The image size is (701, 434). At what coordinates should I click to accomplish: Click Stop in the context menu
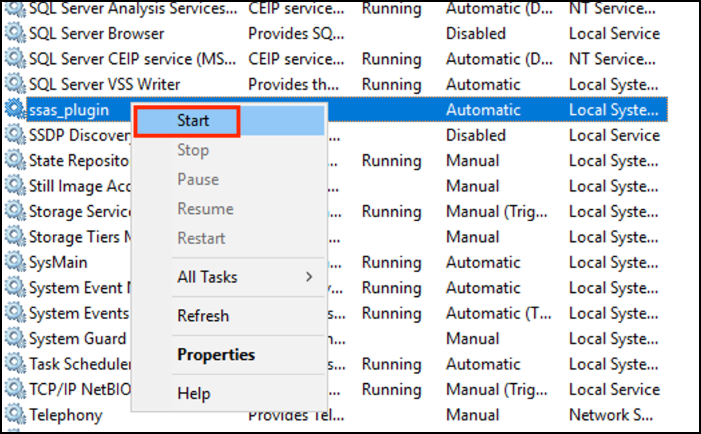(193, 150)
